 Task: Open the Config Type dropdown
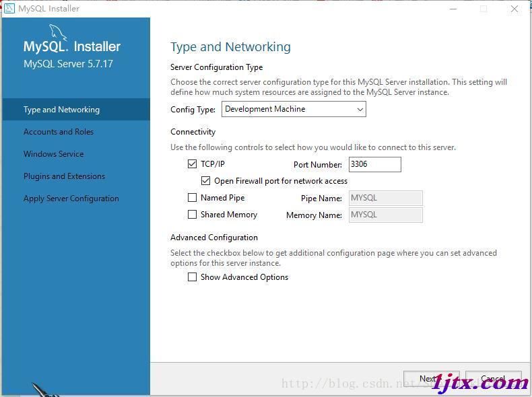tap(294, 109)
